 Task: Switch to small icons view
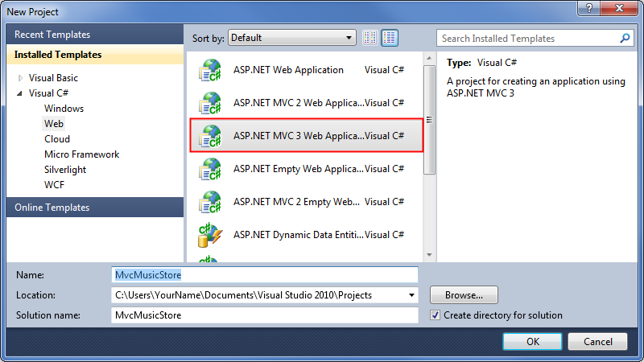(370, 38)
